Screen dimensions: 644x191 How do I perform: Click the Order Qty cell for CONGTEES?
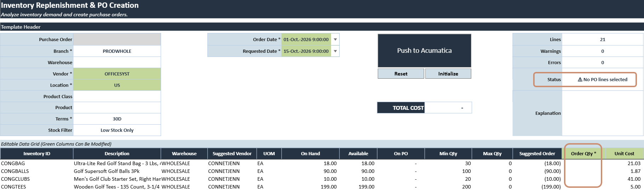[x=583, y=187]
